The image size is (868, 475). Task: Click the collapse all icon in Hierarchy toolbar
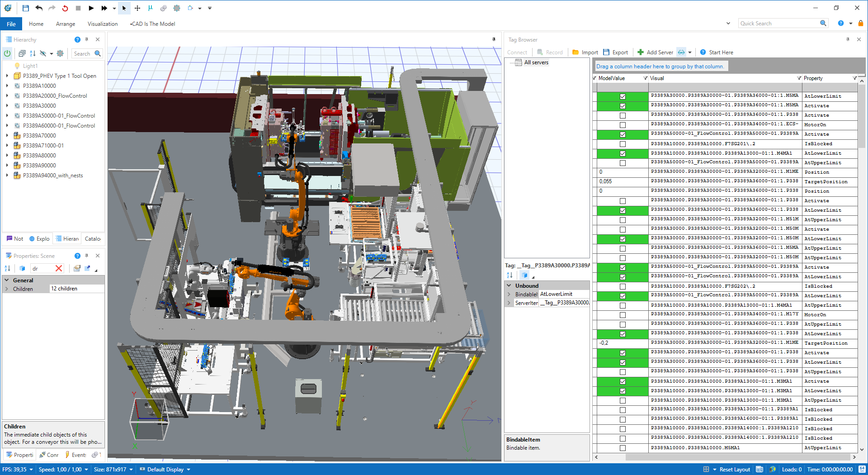point(22,53)
